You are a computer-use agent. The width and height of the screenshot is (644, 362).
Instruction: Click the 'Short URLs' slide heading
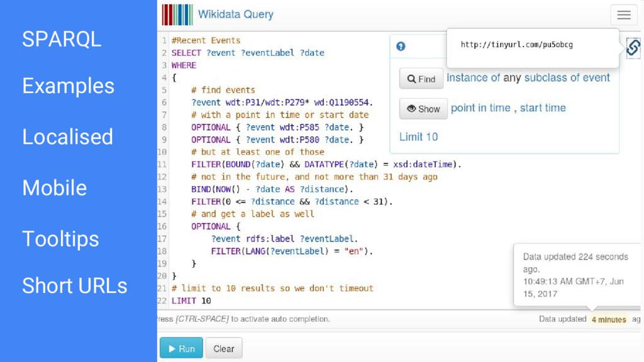pos(75,286)
